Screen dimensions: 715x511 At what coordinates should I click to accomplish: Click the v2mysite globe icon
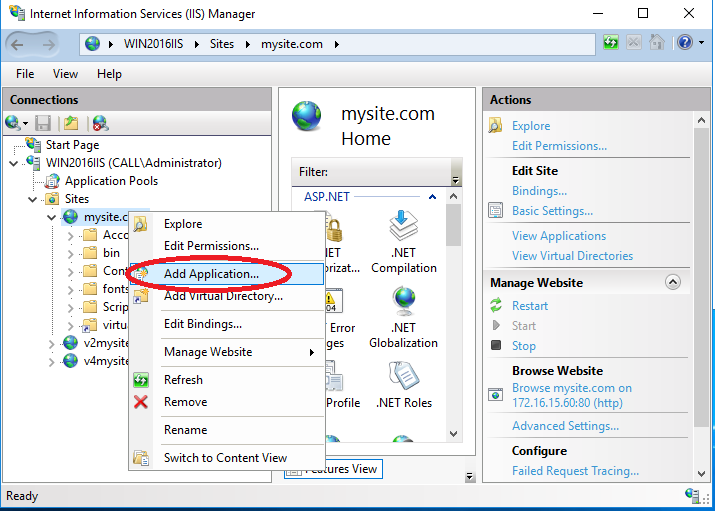coord(70,342)
